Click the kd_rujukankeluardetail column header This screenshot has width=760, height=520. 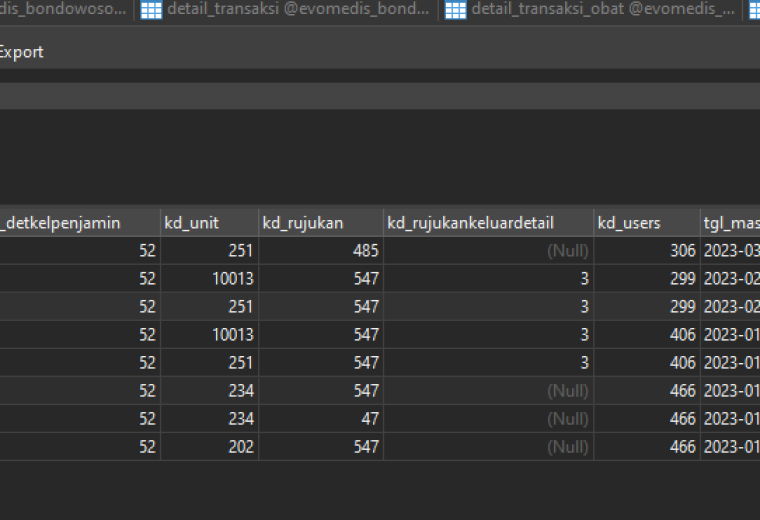tap(489, 223)
